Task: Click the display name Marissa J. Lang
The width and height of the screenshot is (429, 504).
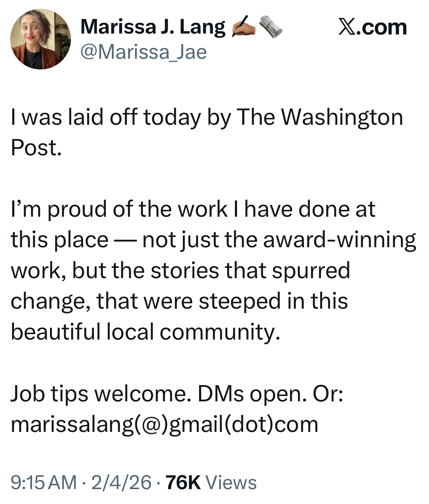Action: coord(153,27)
